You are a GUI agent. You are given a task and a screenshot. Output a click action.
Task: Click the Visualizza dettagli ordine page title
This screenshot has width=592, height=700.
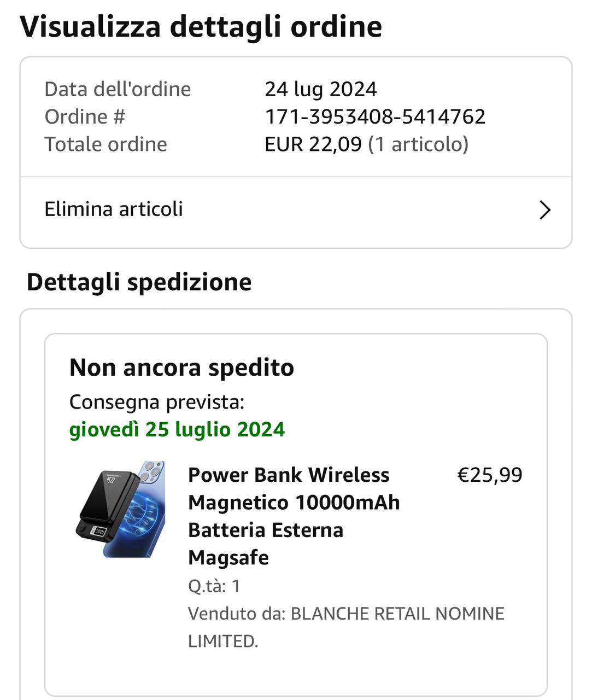(x=201, y=26)
